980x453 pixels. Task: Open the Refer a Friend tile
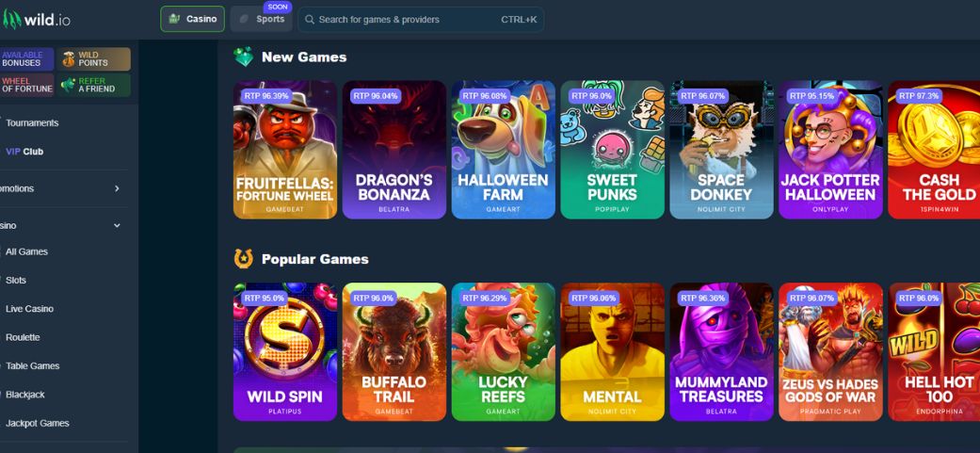point(93,85)
